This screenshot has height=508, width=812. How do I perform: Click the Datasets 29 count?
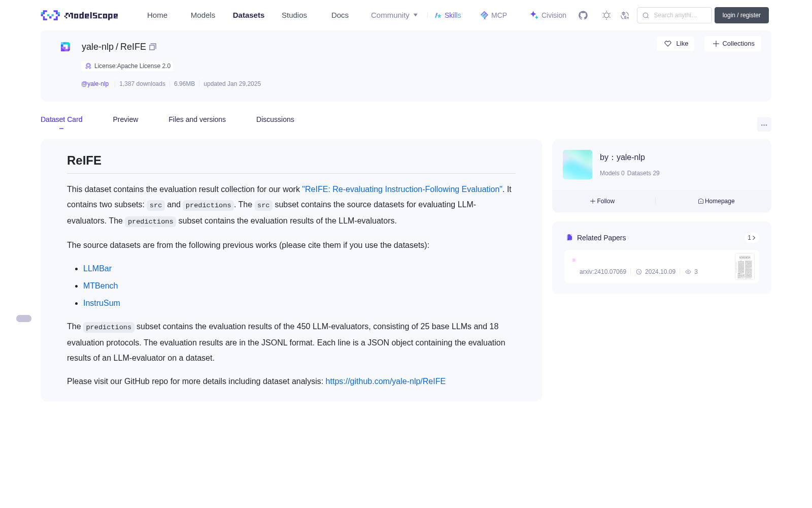click(x=644, y=173)
